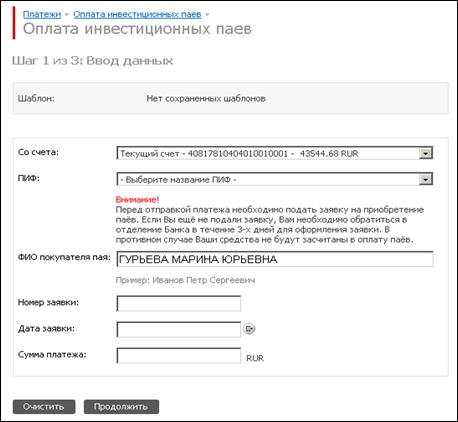Expand the Со счета account dropdown arrow

point(425,153)
